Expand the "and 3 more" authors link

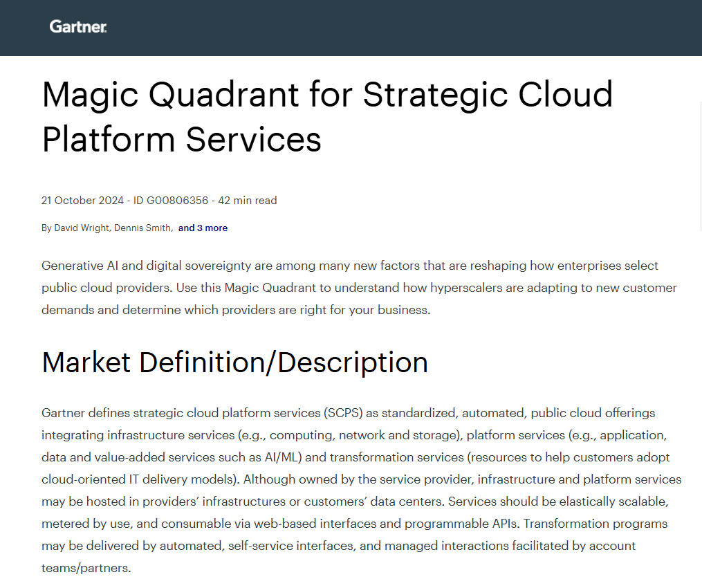point(203,228)
